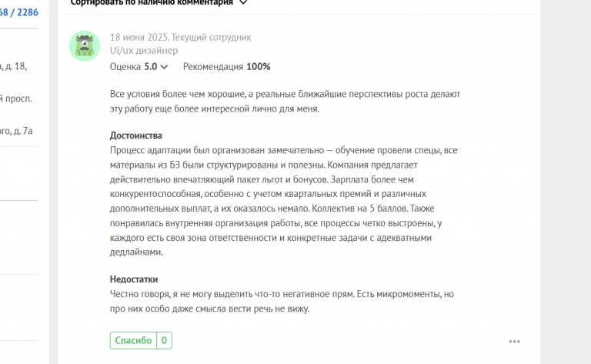Open the "68 / 2286" blue counter link
This screenshot has height=364, width=591.
click(x=18, y=12)
